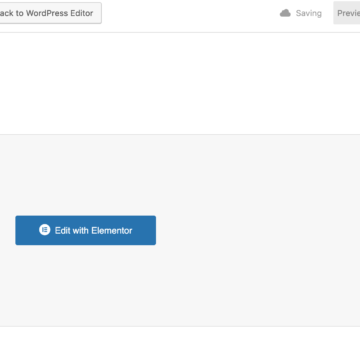
Task: Click the Edit with Elementor button
Action: point(86,230)
